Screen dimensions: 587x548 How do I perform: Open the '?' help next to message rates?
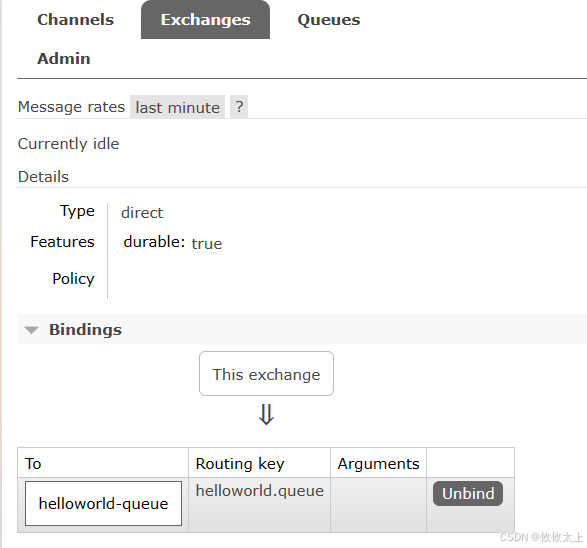coord(239,107)
